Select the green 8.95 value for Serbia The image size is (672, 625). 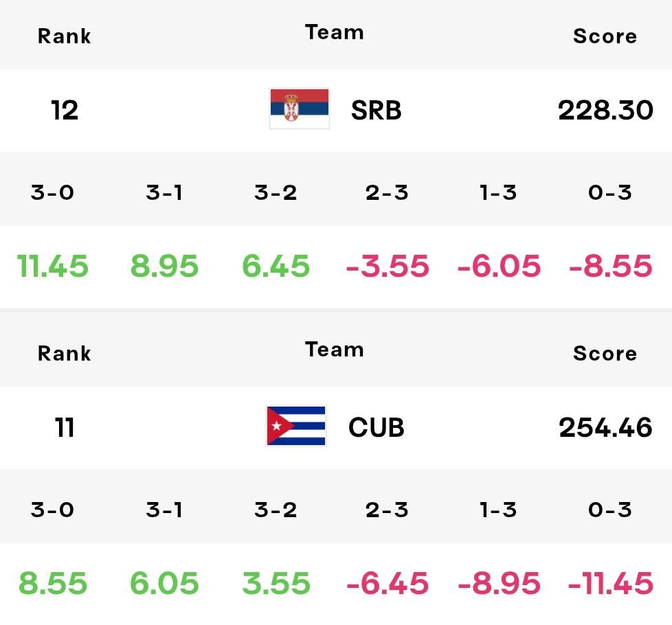(165, 266)
